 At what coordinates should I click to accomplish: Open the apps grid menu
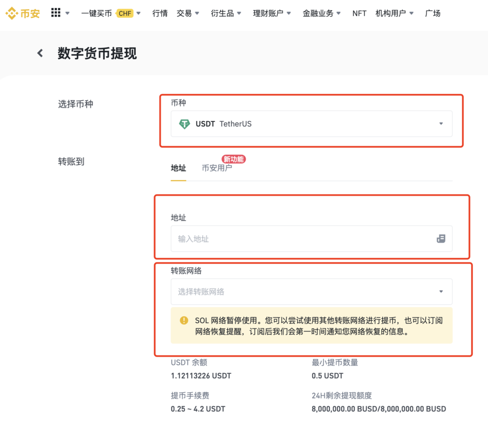56,13
